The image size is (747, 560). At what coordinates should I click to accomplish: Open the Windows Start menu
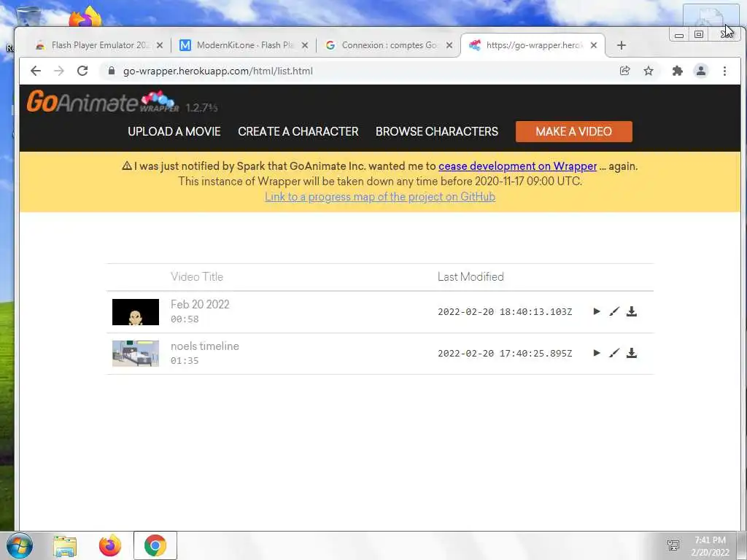coord(20,545)
